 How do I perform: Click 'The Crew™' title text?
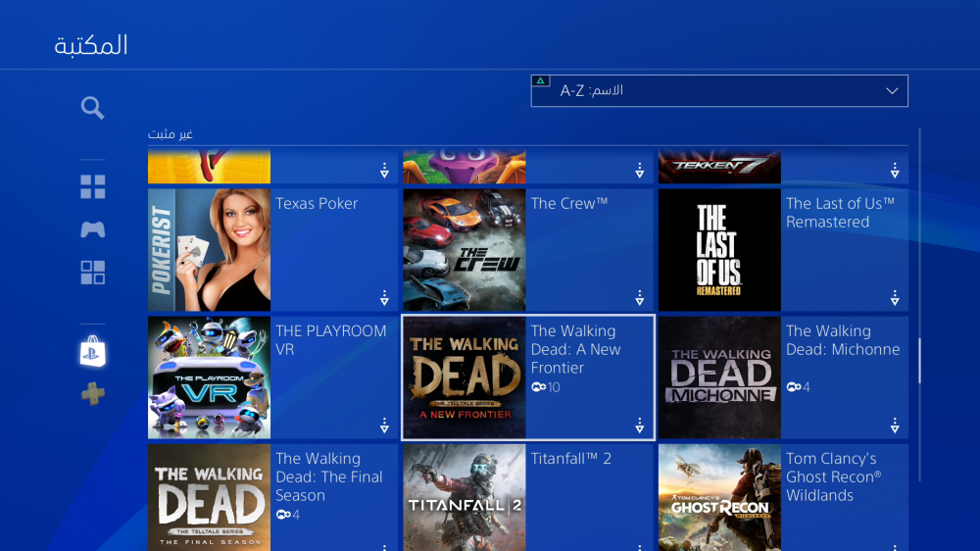(569, 203)
